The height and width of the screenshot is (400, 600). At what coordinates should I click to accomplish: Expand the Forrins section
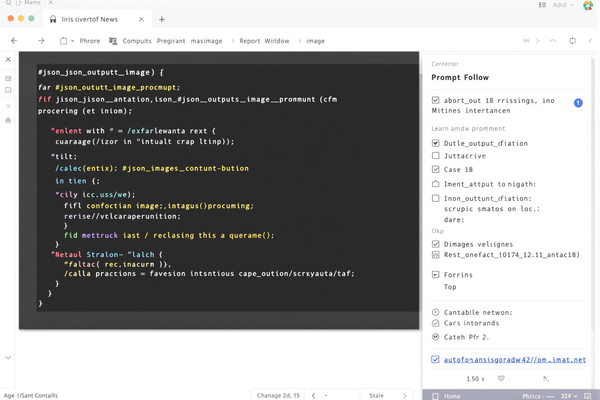point(435,274)
